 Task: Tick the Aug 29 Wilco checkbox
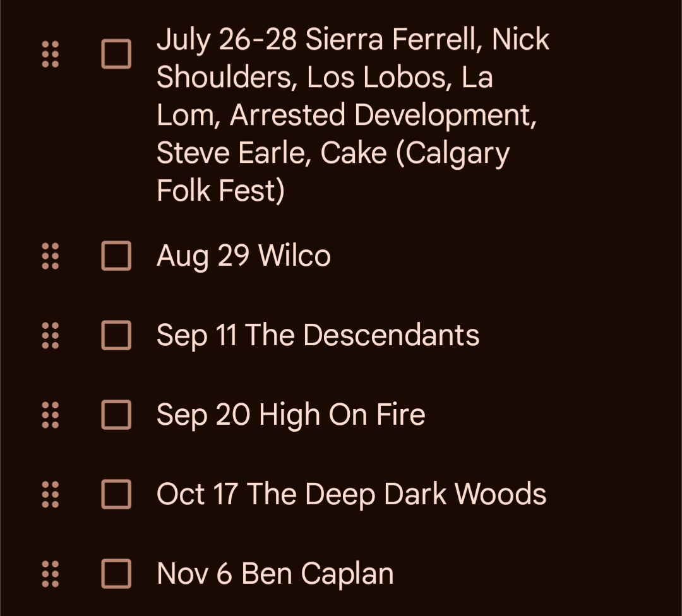116,256
